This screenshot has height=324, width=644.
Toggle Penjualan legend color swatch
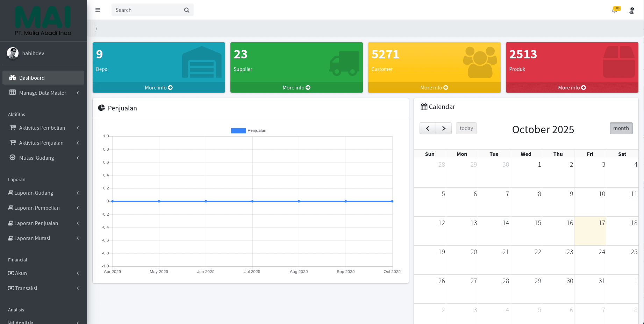[238, 130]
